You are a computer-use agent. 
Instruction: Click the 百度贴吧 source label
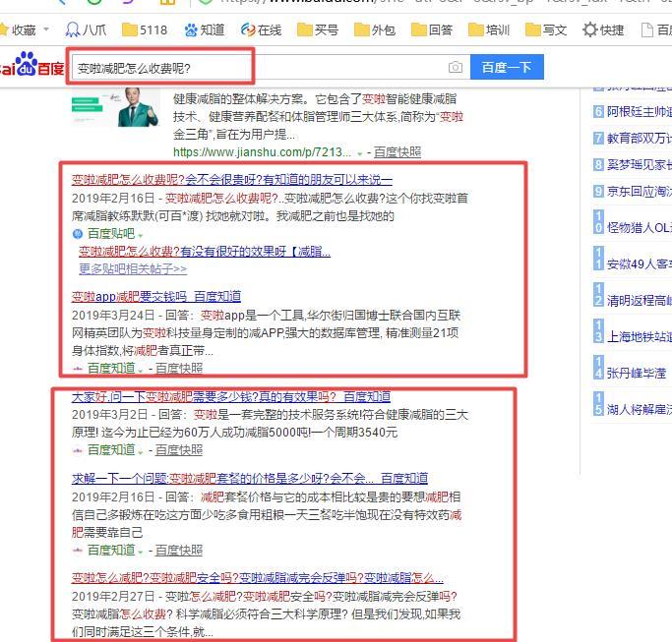point(111,233)
